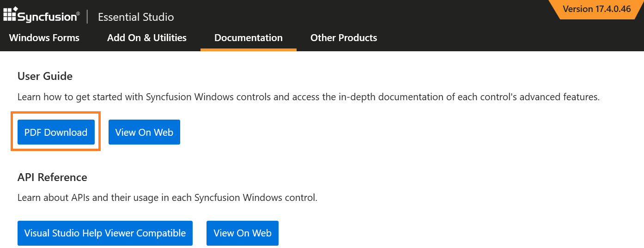Click the User Guide description paragraph
This screenshot has width=644, height=248.
coord(308,97)
